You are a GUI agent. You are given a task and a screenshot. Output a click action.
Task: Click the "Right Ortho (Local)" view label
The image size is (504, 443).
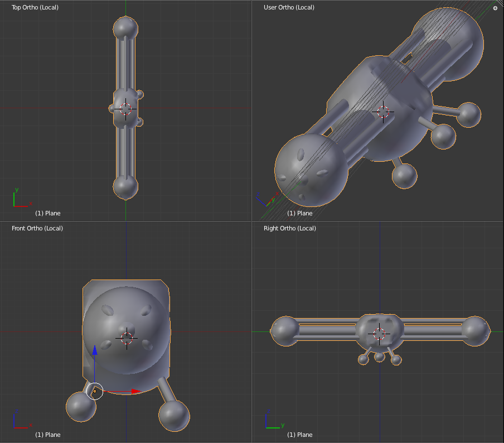[x=290, y=228]
